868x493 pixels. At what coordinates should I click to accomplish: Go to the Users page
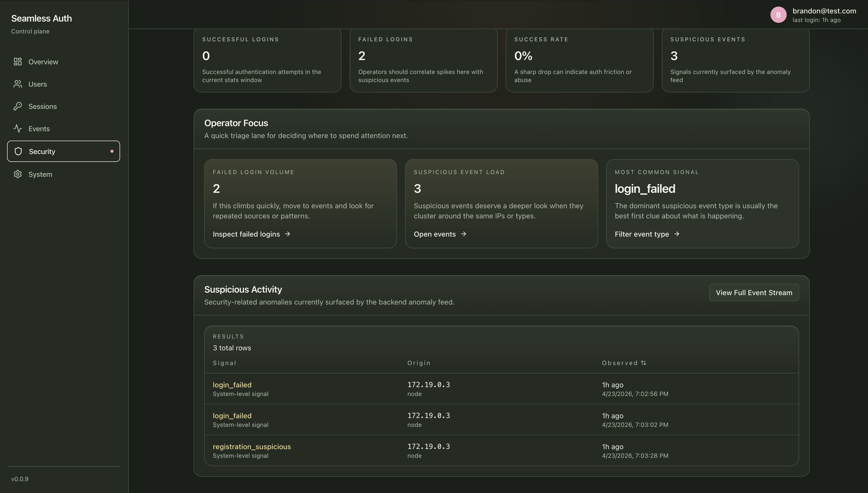point(64,84)
